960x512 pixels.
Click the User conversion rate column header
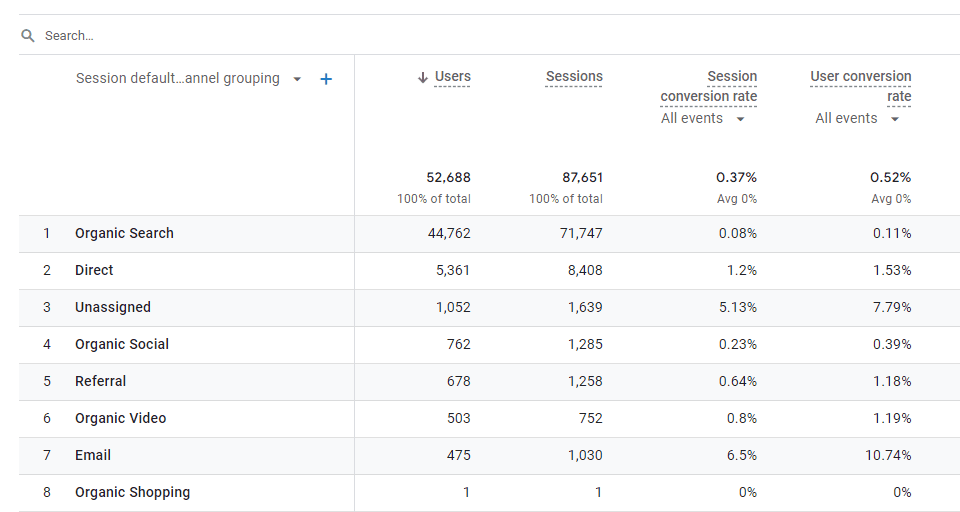pos(861,86)
